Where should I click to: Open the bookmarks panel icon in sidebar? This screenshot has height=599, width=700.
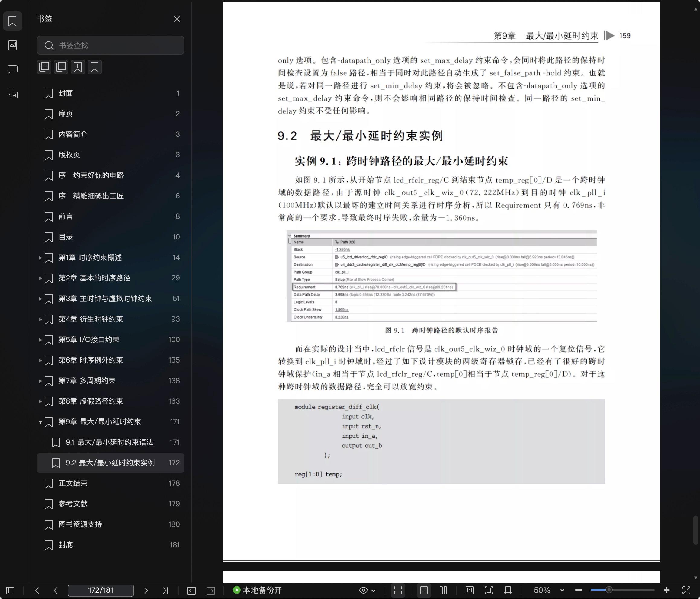12,21
